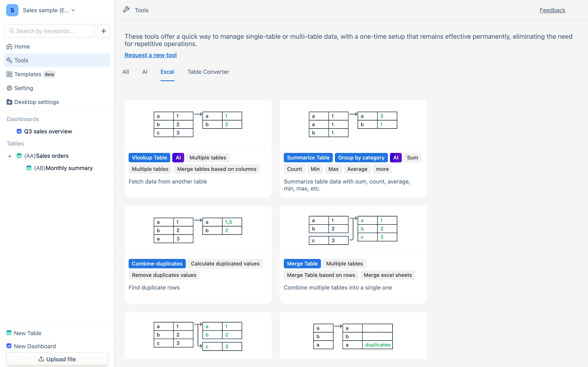
Task: Open the Request a new tool link
Action: tap(150, 55)
